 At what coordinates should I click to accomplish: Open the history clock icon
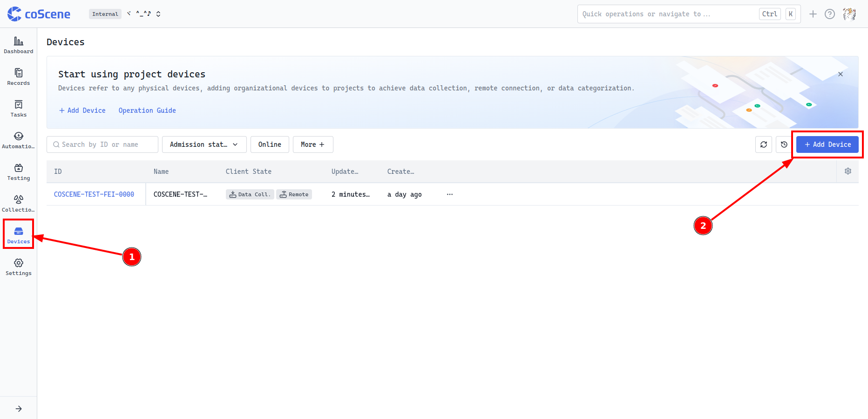784,144
